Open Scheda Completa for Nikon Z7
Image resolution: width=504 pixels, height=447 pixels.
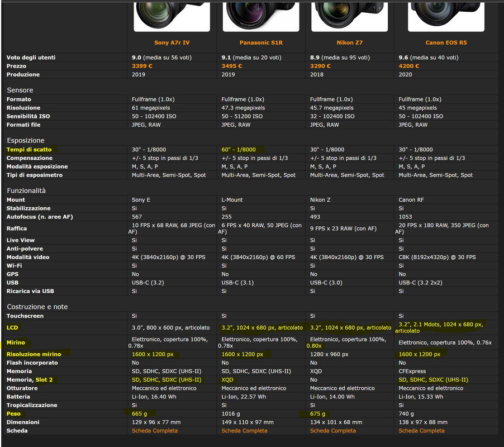[333, 431]
